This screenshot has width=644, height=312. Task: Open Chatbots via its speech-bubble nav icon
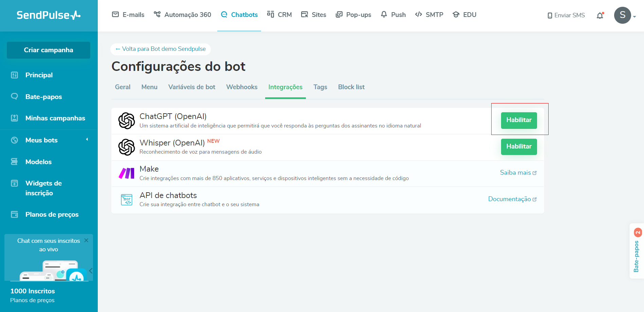tap(224, 15)
